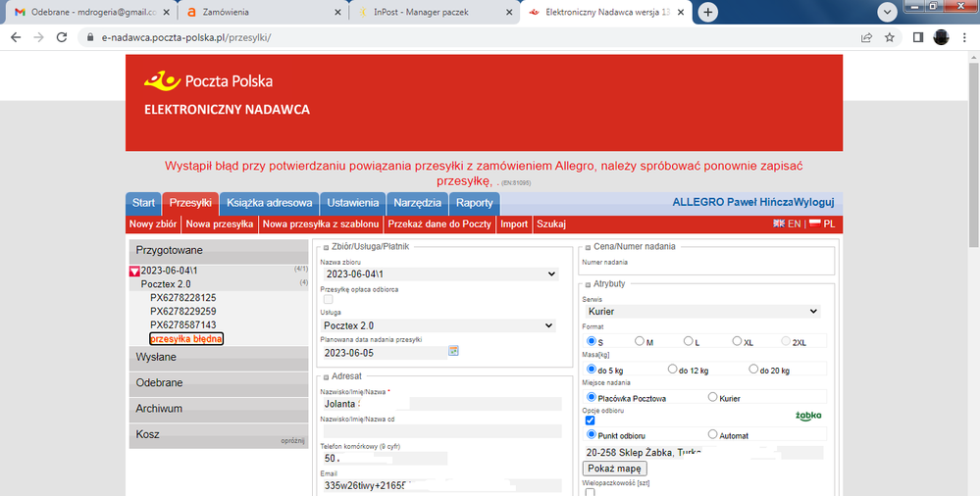Screen dimensions: 980x496
Task: Click the Pokaż mapę button
Action: point(615,469)
